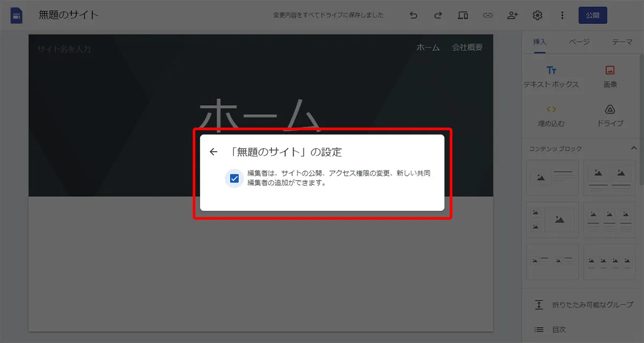Image resolution: width=644 pixels, height=343 pixels.
Task: Open the ドライブ insert tool
Action: [610, 115]
